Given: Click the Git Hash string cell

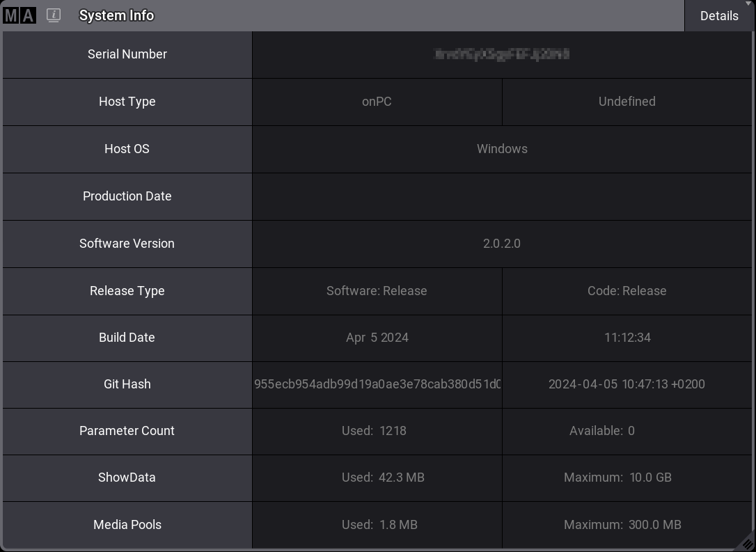Looking at the screenshot, I should click(377, 384).
